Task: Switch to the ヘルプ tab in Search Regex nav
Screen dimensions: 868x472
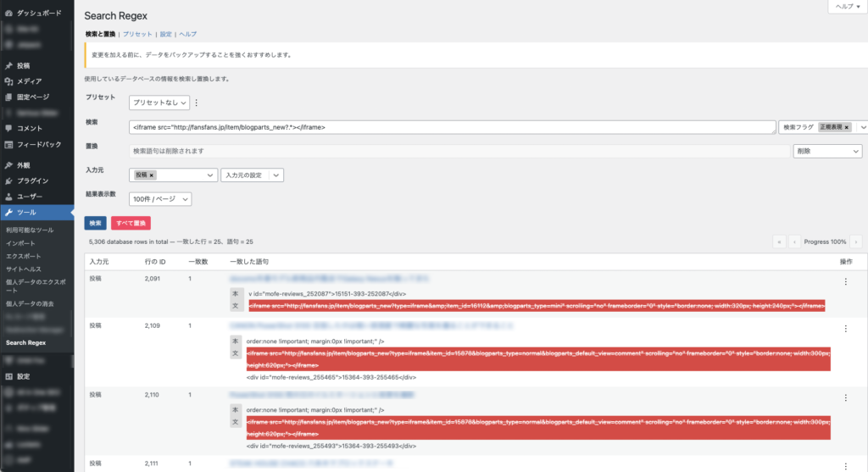Action: [187, 34]
